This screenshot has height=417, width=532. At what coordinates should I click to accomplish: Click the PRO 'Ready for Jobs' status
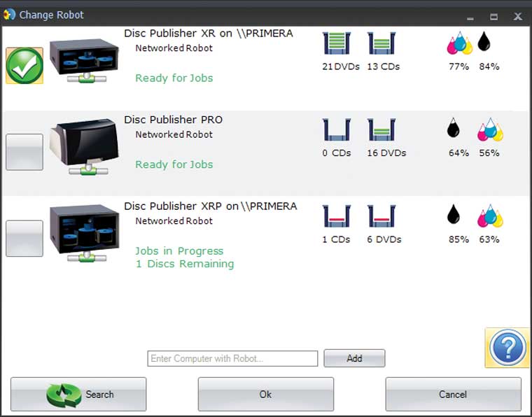tap(174, 164)
